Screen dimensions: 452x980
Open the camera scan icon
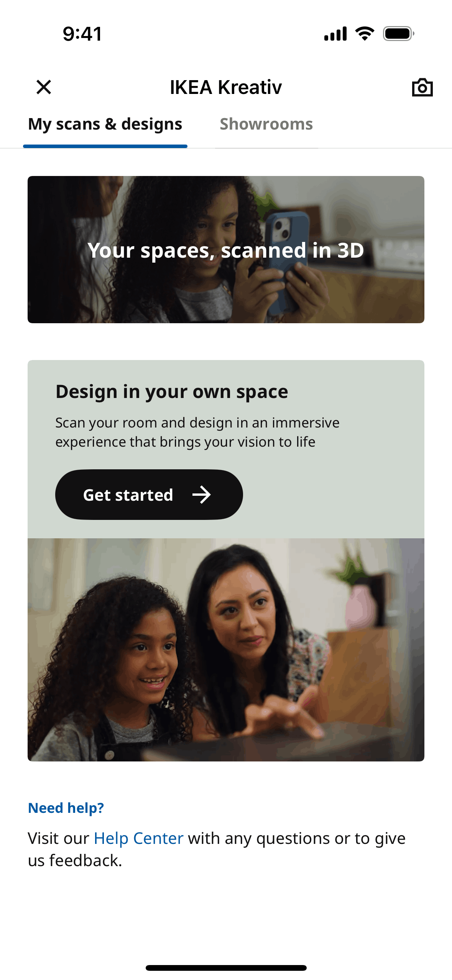(x=422, y=87)
